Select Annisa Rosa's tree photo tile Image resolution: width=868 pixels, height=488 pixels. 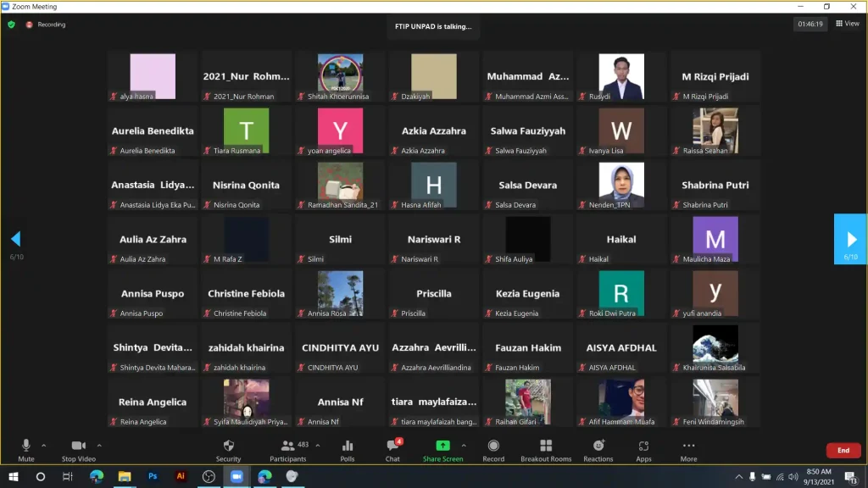(x=341, y=293)
